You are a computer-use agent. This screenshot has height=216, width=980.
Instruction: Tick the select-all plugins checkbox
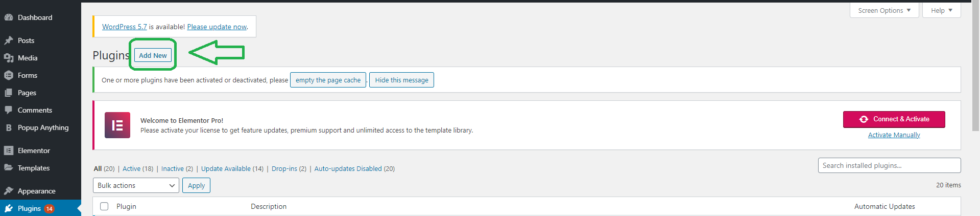coord(104,206)
